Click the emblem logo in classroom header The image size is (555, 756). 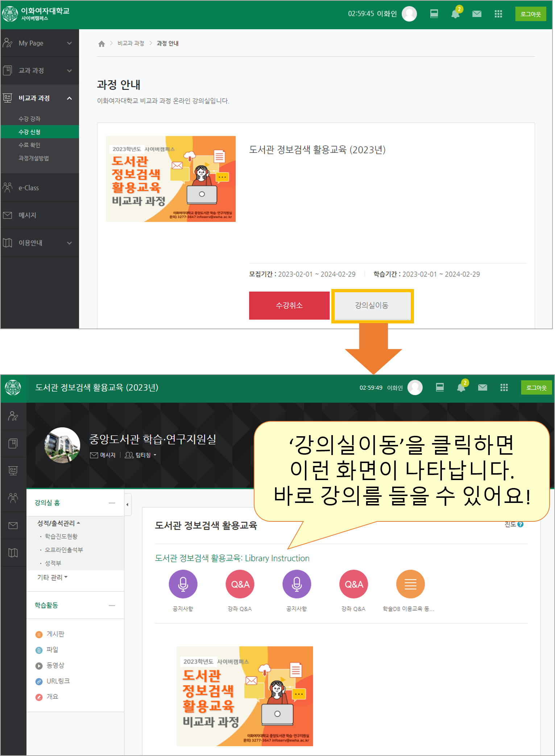tap(13, 388)
